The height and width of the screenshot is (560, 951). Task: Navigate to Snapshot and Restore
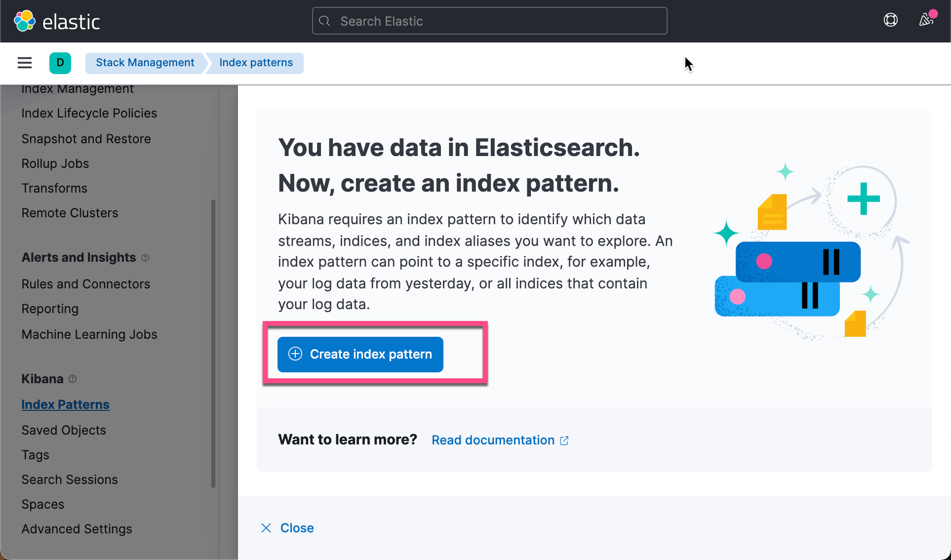86,139
